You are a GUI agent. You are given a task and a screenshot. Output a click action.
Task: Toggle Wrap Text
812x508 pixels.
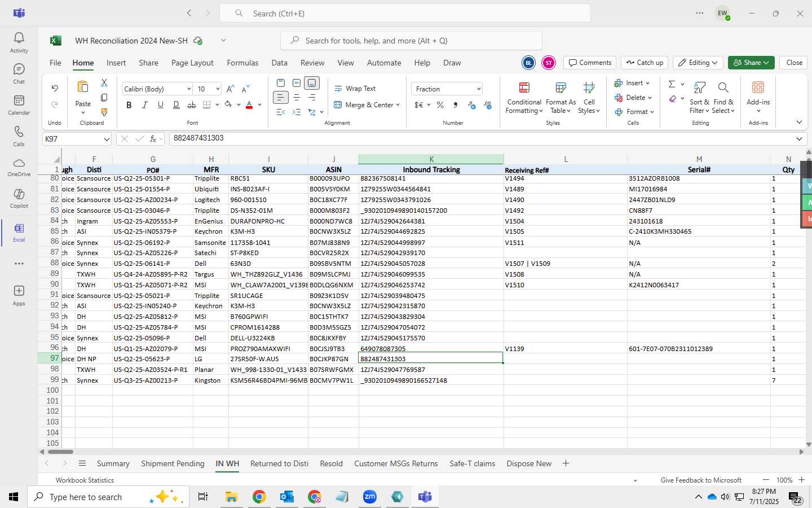355,89
